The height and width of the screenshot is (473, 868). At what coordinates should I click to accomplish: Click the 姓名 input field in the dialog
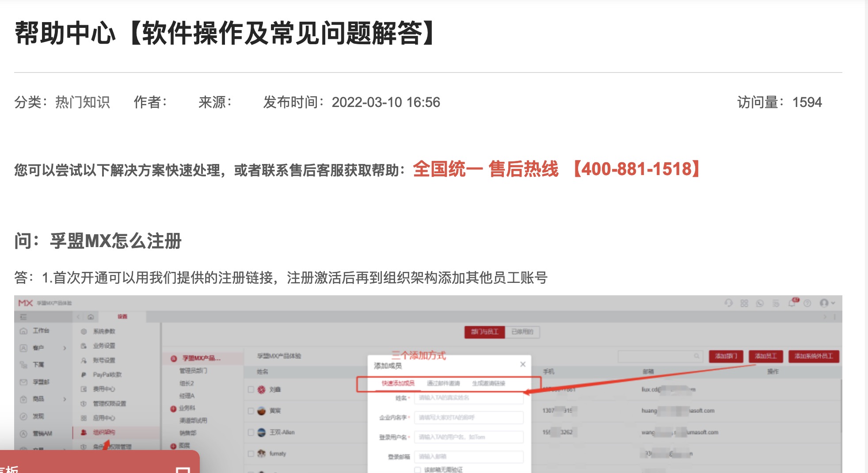tap(468, 398)
